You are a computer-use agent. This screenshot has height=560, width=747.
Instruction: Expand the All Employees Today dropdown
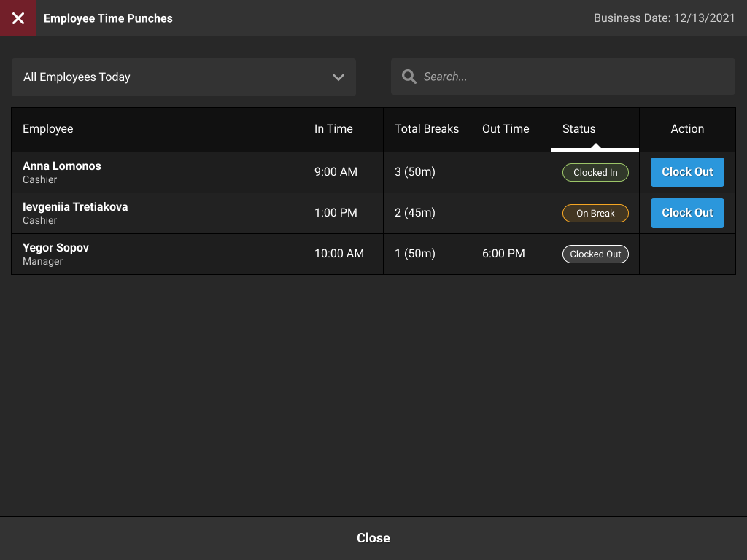[x=183, y=77]
